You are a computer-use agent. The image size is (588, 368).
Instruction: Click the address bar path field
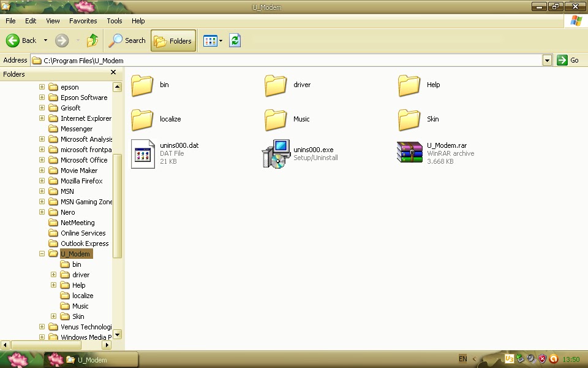pyautogui.click(x=287, y=61)
